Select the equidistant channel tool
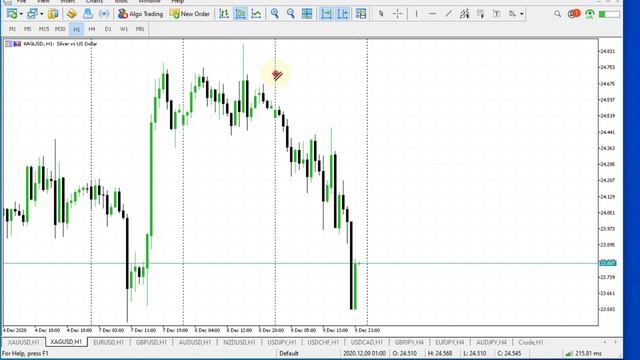 [464, 14]
